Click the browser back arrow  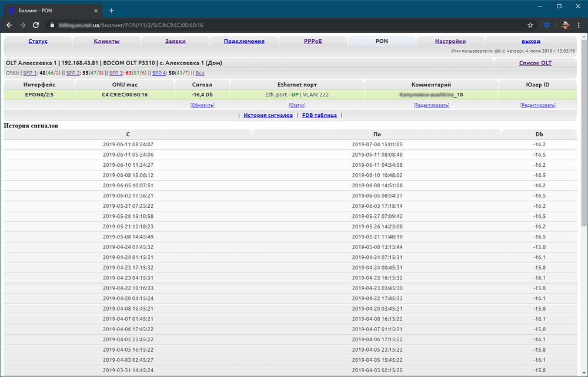[x=9, y=25]
